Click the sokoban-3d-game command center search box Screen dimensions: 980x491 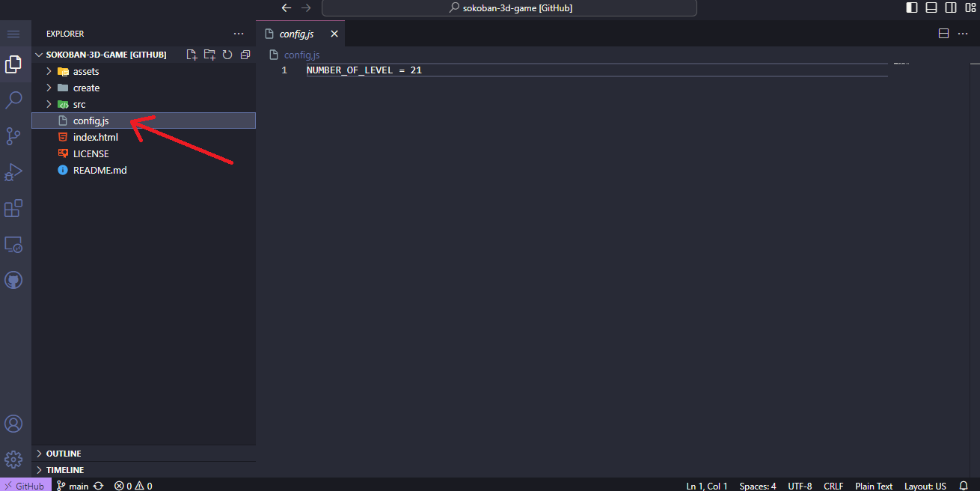coord(509,7)
